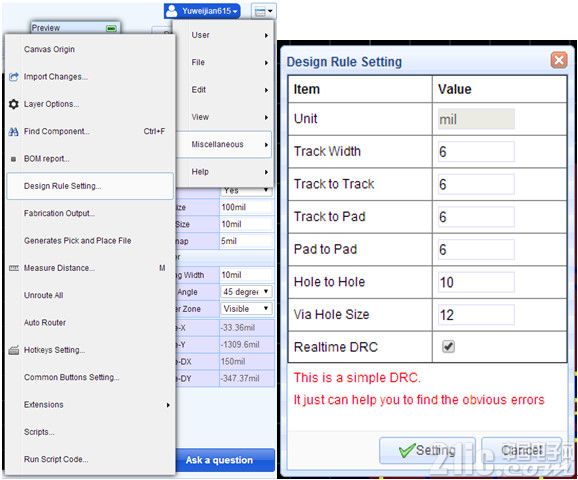Image resolution: width=578 pixels, height=480 pixels.
Task: Close the Design Rule Setting dialog
Action: [x=559, y=60]
